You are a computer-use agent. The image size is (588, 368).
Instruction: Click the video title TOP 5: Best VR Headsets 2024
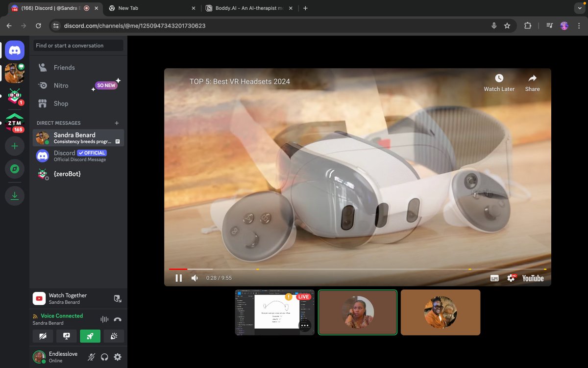coord(240,81)
